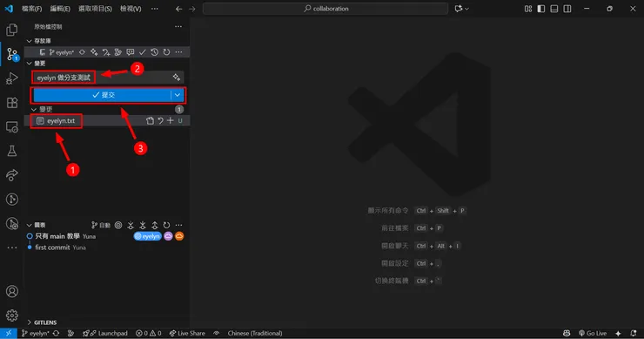Generate commit message with sparkle icon

176,78
